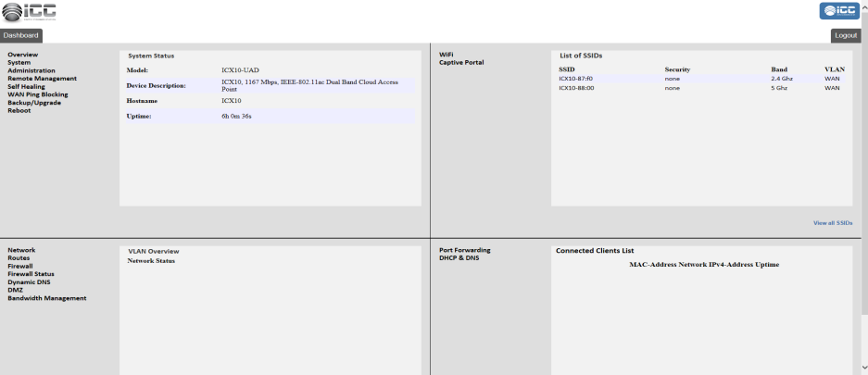Click the Device Description text
Image resolution: width=868 pixels, height=375 pixels.
[x=309, y=85]
